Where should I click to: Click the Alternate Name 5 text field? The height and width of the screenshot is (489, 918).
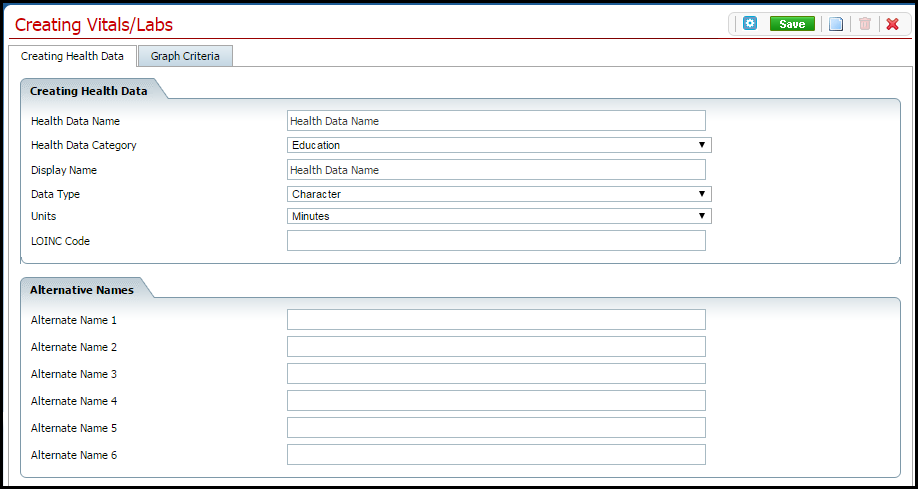click(x=496, y=428)
